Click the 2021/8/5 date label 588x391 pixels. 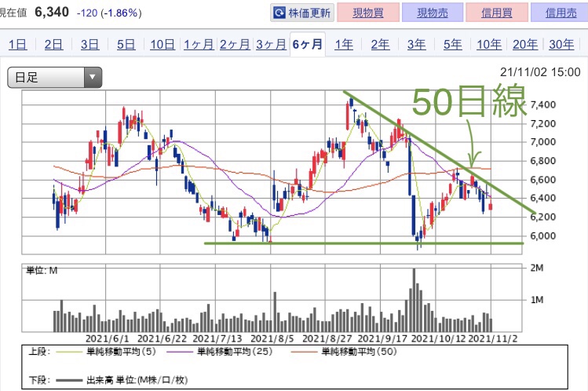(x=272, y=339)
